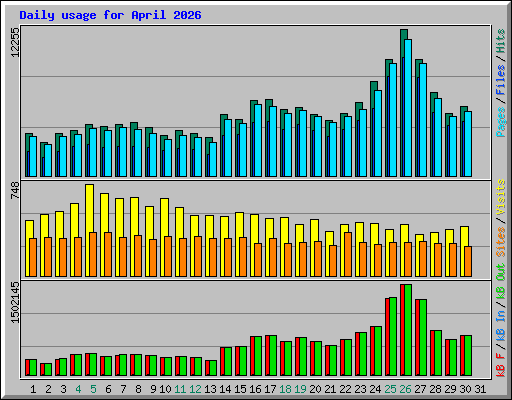Click the 12255 hits axis value
Viewport: 512px width, 400px height.
pyautogui.click(x=15, y=42)
